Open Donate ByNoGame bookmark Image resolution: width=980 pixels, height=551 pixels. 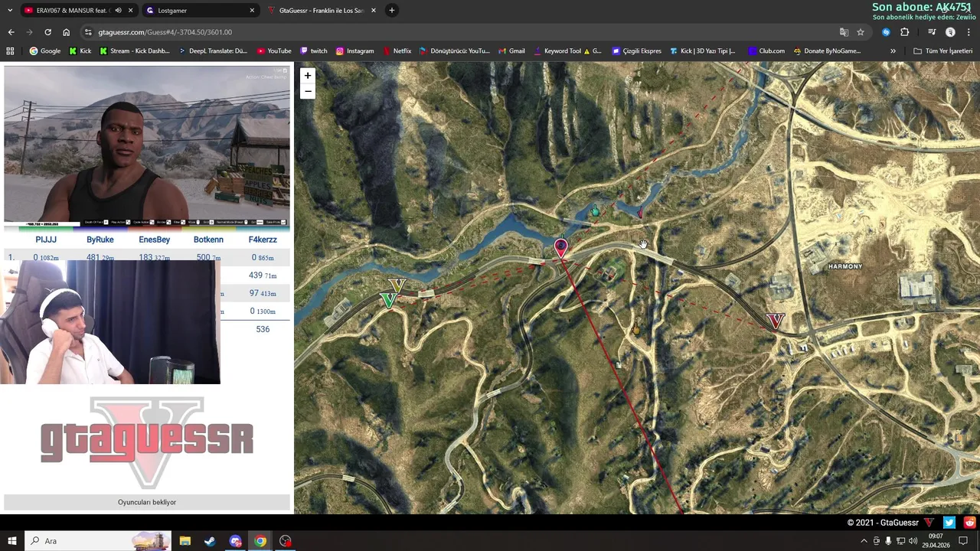[827, 51]
